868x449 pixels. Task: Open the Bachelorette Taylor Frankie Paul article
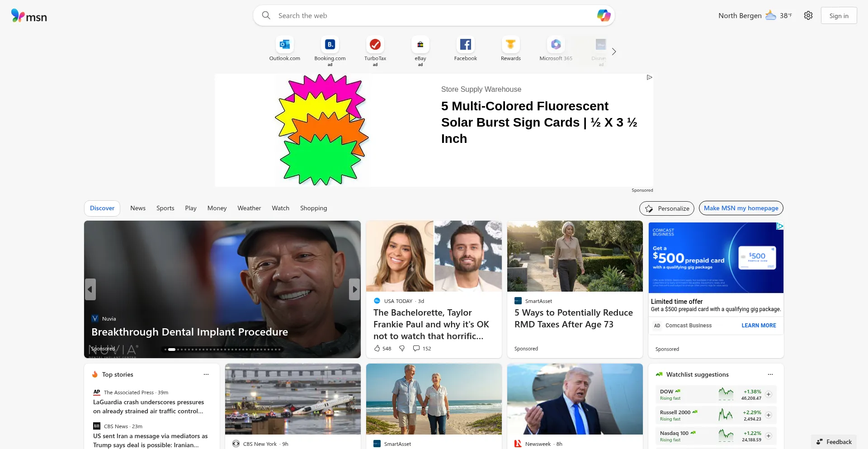(431, 324)
